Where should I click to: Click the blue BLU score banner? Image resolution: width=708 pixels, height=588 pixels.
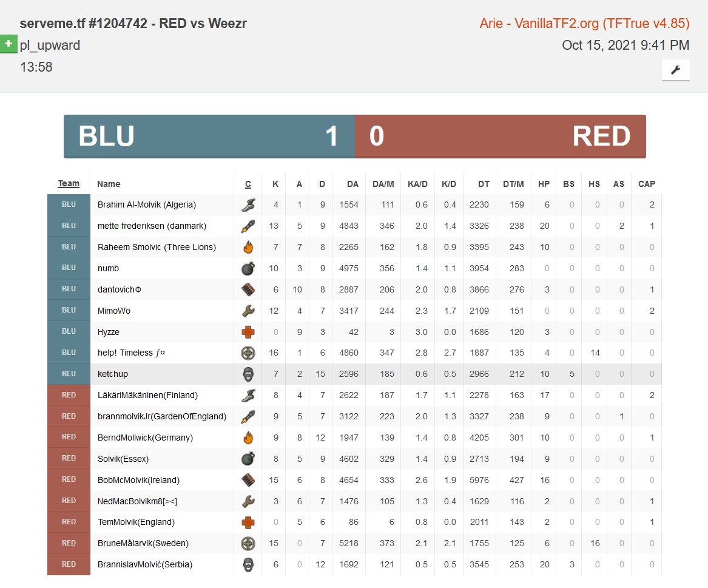209,137
